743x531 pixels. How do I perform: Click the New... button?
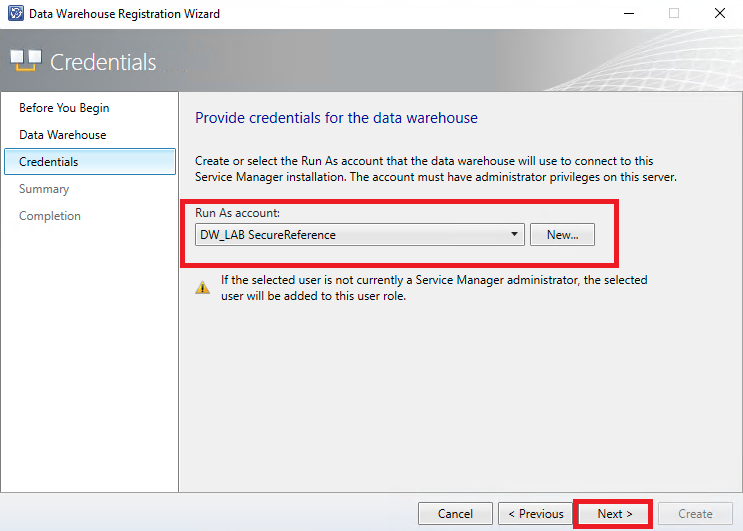point(562,235)
